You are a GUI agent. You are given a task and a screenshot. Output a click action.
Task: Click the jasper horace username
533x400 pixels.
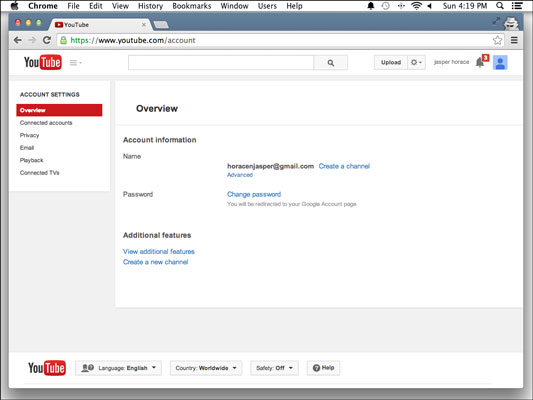click(x=451, y=62)
